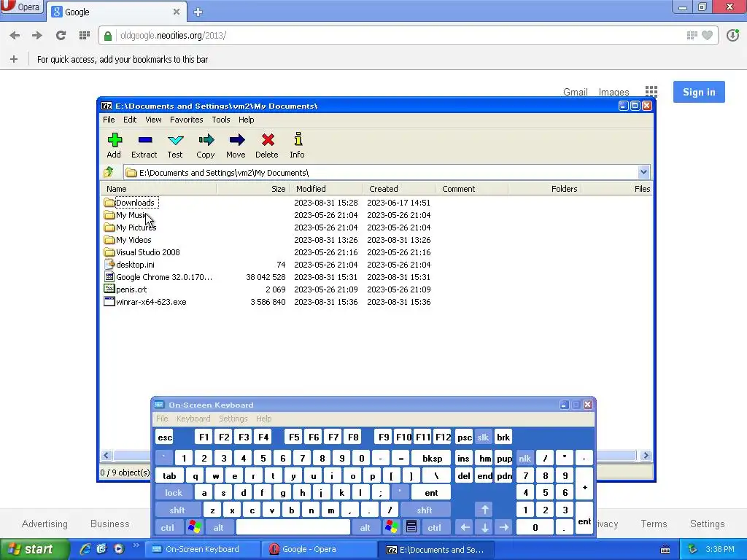The width and height of the screenshot is (747, 560).
Task: Click the right arrow of horizontal scrollbar
Action: pos(646,456)
